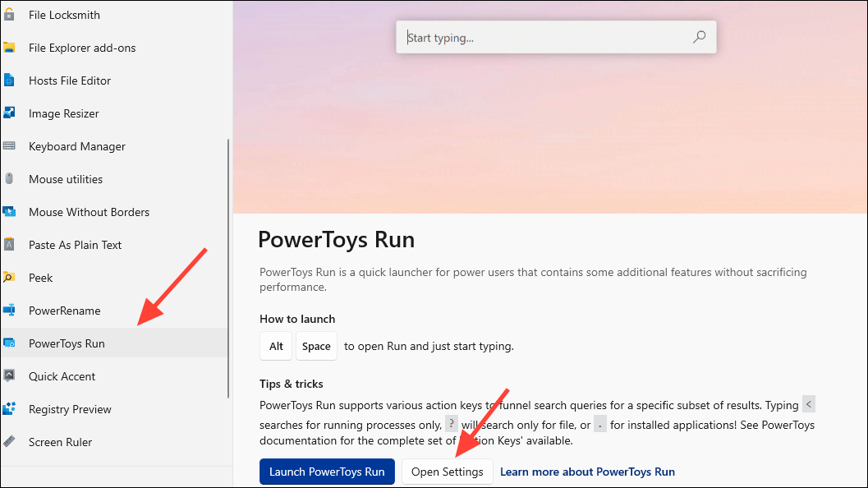Click the PowerRename icon

point(9,311)
